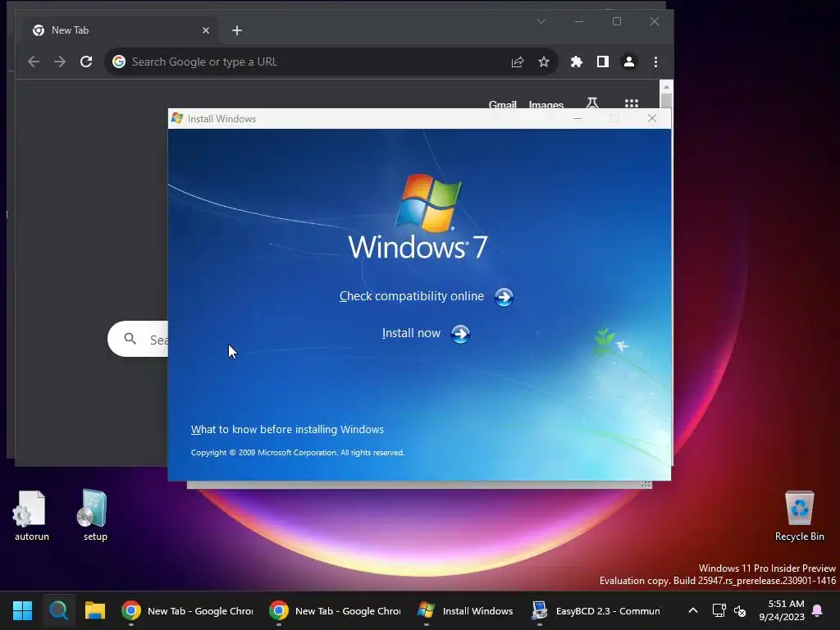Screen dimensions: 840x630
Task: Click Google search box on new tab page
Action: (x=138, y=339)
